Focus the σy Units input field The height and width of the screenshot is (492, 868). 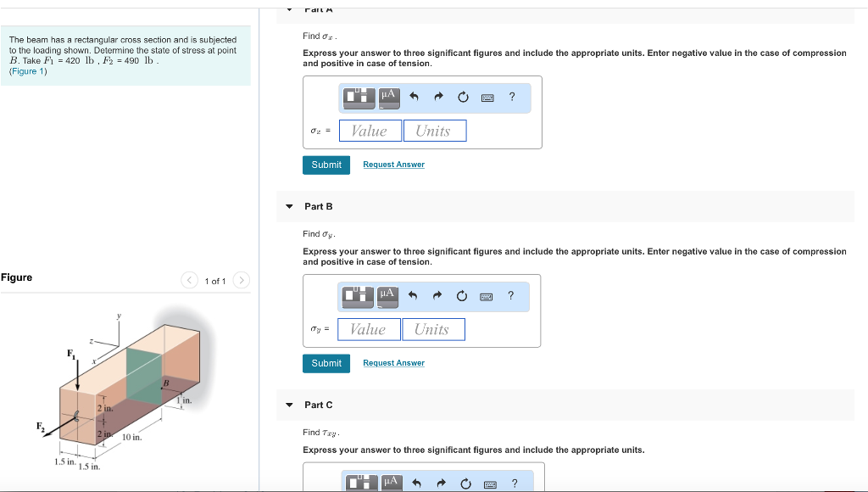pyautogui.click(x=433, y=329)
